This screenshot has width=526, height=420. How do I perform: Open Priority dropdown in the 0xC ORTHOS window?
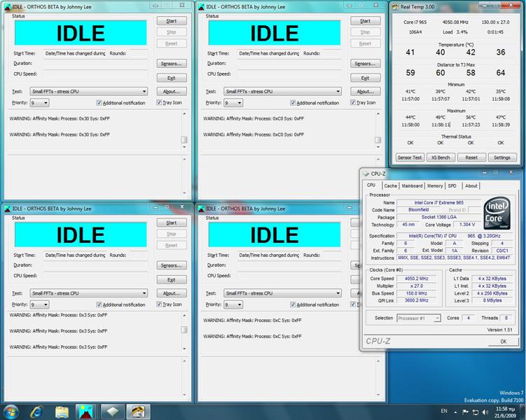point(233,304)
